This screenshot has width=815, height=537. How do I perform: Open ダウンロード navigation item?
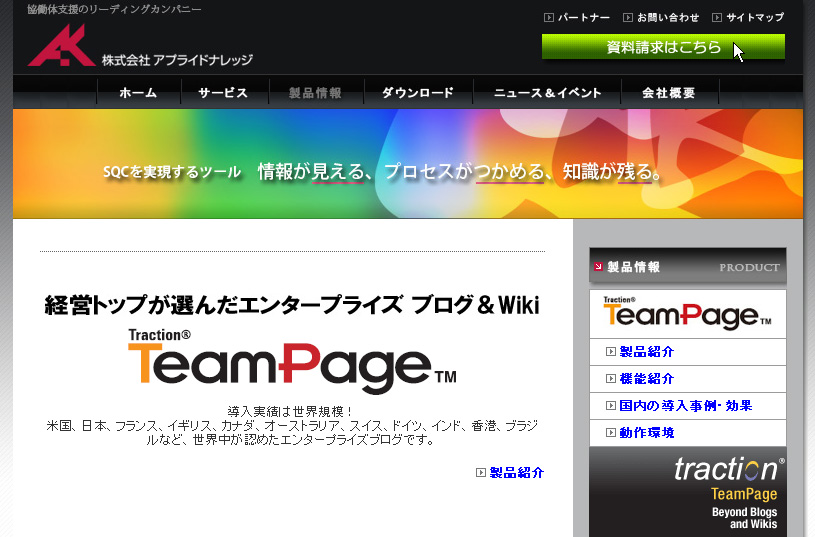[x=417, y=93]
